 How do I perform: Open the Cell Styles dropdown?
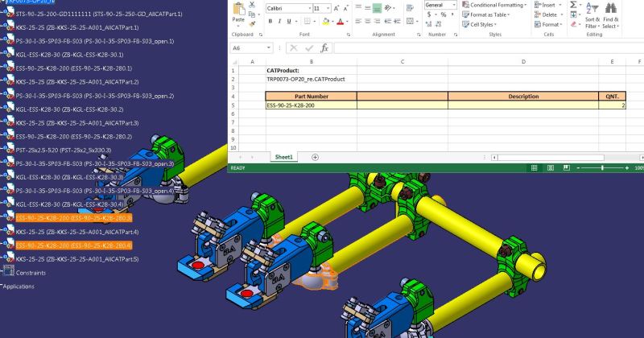(480, 25)
